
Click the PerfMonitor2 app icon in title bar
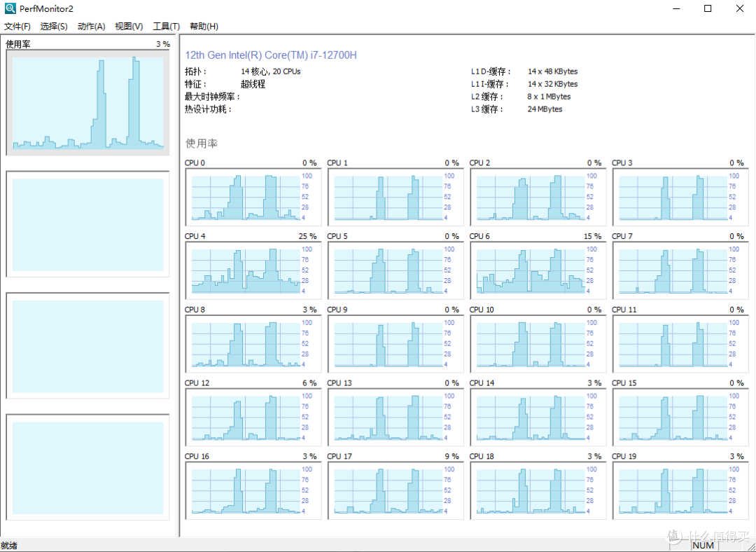(10, 8)
